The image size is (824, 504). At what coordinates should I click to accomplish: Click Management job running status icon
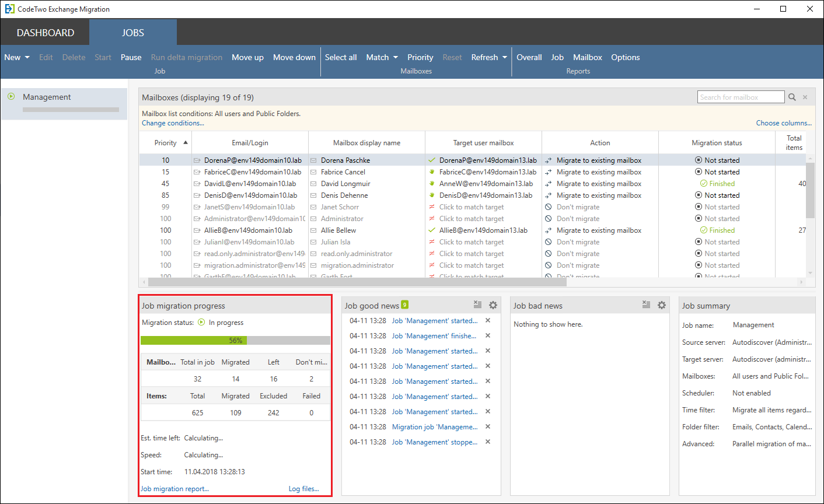[x=11, y=96]
